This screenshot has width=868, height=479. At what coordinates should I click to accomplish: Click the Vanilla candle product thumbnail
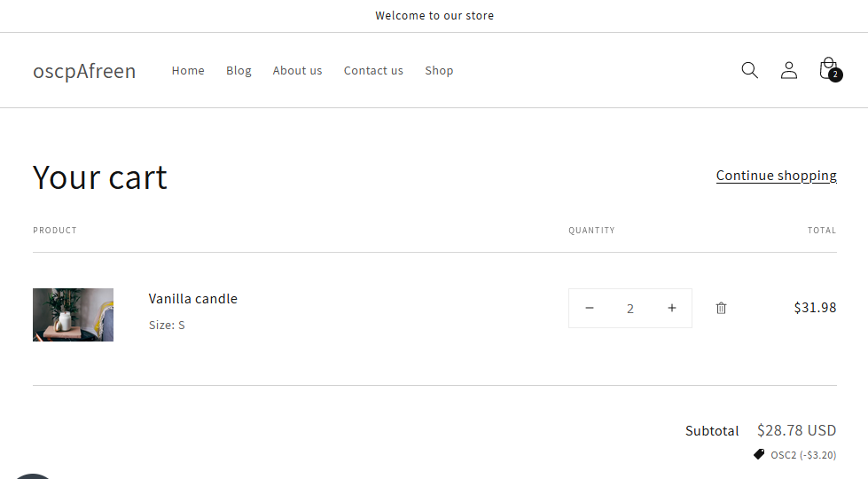tap(73, 315)
